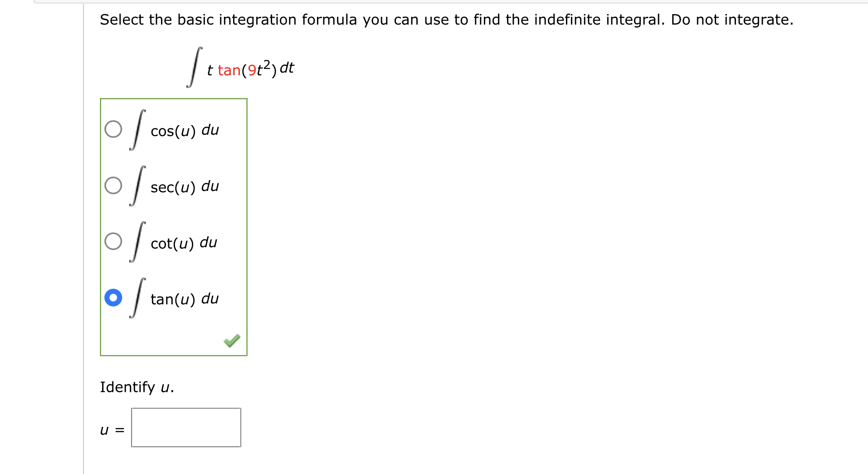Viewport: 868px width, 474px height.
Task: Click integral symbol beside tan(u) option
Action: (137, 298)
